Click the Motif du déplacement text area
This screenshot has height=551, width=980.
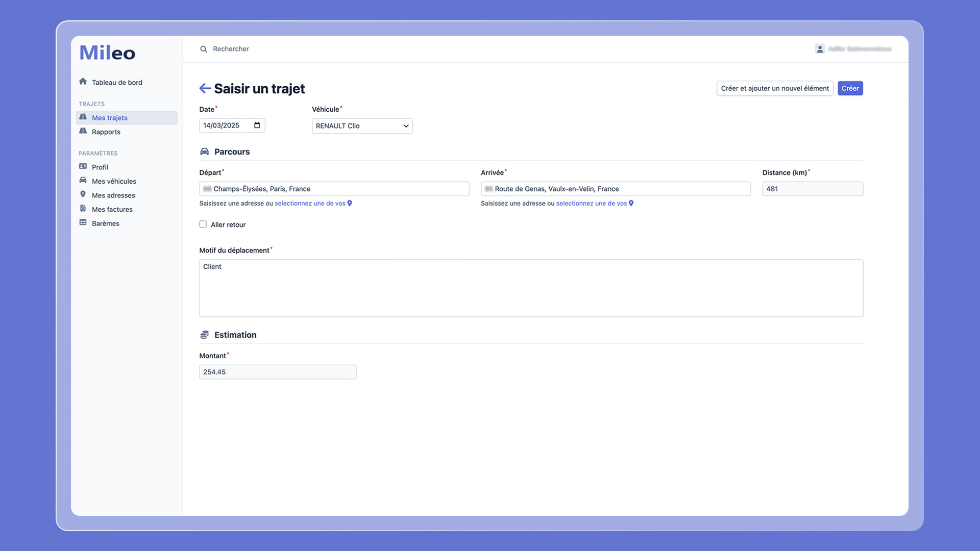point(531,288)
